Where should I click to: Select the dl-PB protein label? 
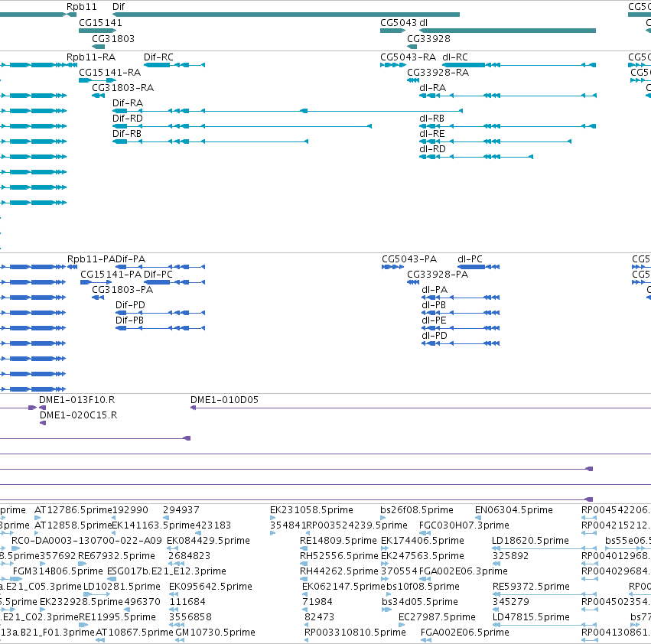pyautogui.click(x=434, y=304)
